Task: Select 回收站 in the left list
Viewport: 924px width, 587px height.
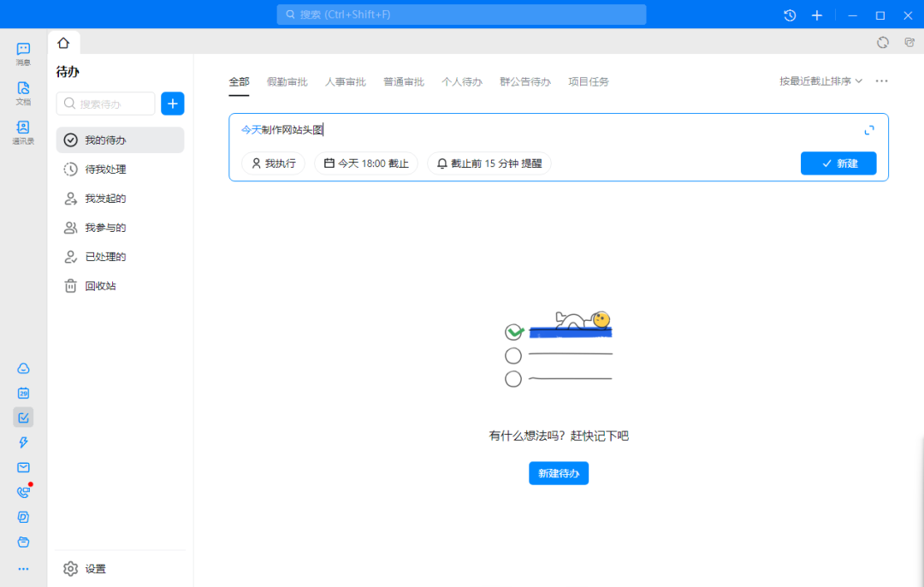Action: (100, 286)
